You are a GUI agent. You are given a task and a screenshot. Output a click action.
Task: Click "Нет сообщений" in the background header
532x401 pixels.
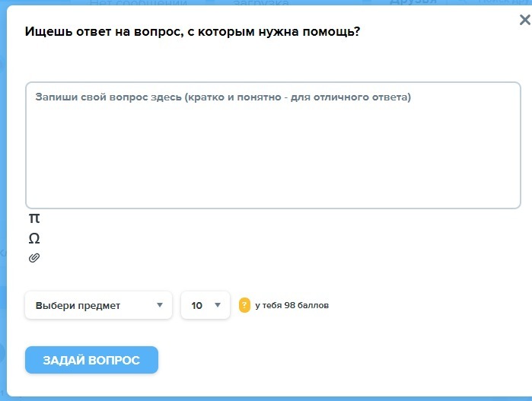[x=139, y=4]
